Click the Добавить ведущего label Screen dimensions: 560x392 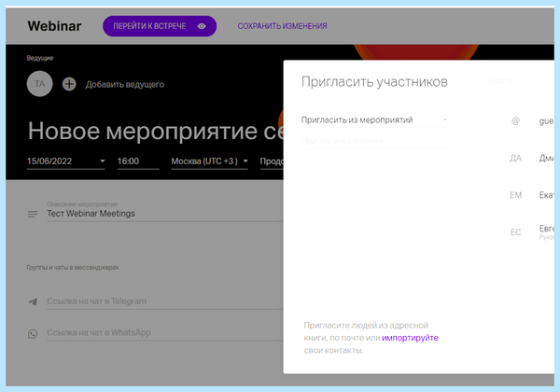125,85
